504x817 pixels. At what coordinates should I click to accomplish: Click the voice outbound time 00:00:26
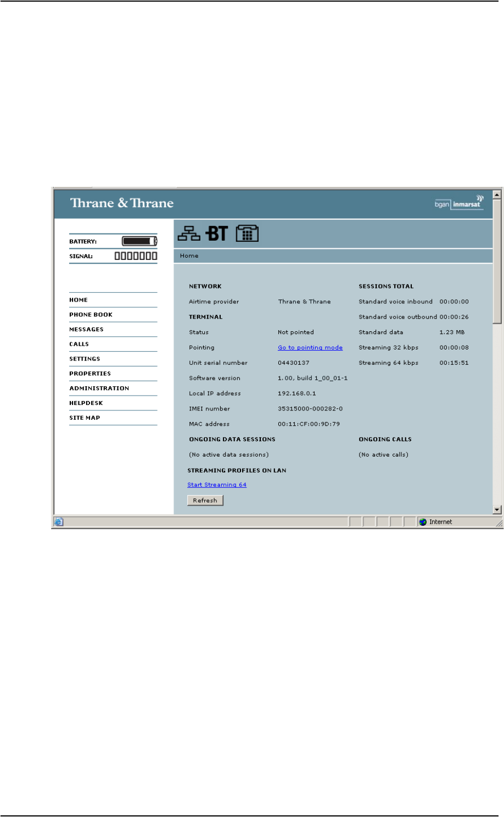coord(454,317)
